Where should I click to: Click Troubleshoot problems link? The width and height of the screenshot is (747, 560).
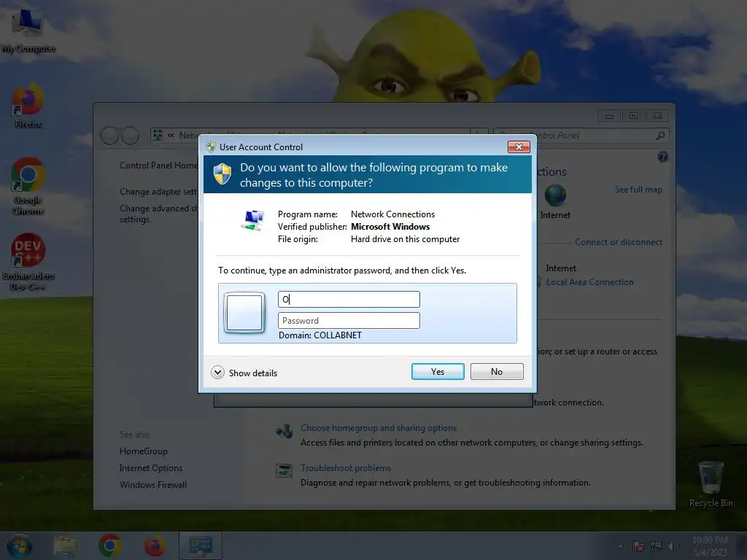345,468
